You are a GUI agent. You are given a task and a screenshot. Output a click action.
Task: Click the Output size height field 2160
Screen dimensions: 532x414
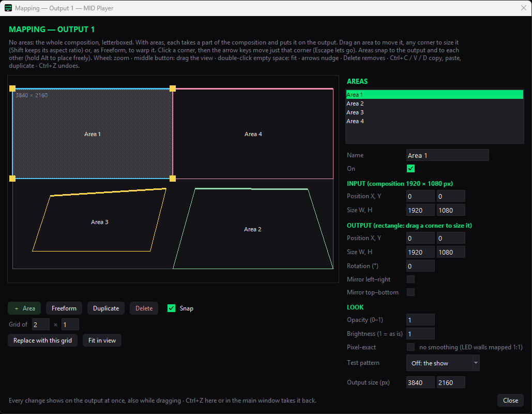pyautogui.click(x=451, y=382)
